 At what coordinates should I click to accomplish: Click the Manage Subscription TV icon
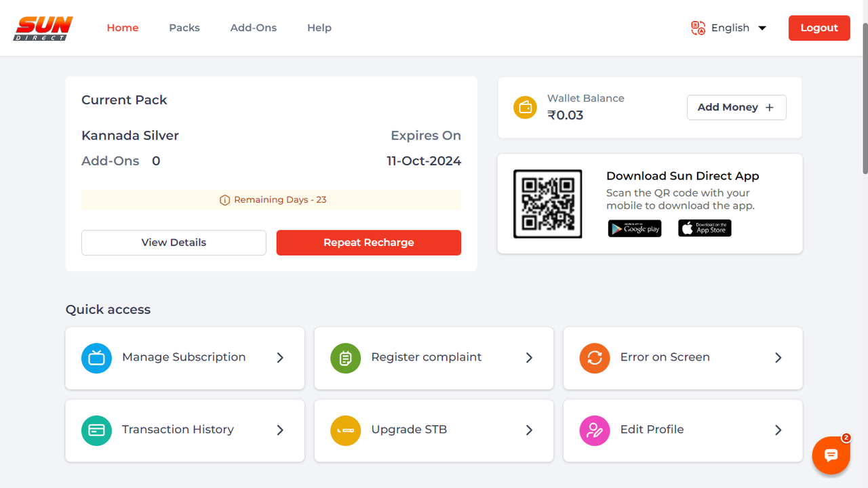point(96,358)
